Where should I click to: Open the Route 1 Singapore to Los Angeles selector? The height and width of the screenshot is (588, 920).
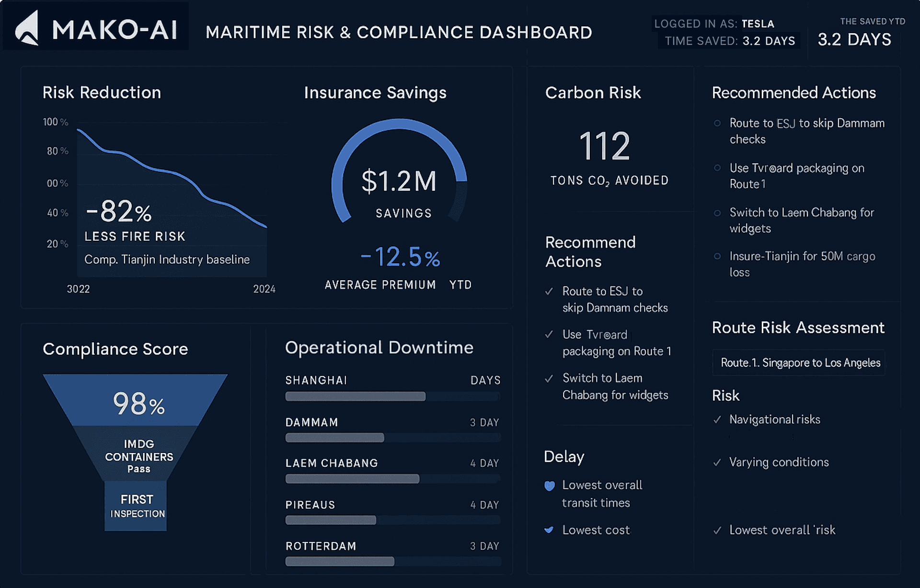(798, 363)
